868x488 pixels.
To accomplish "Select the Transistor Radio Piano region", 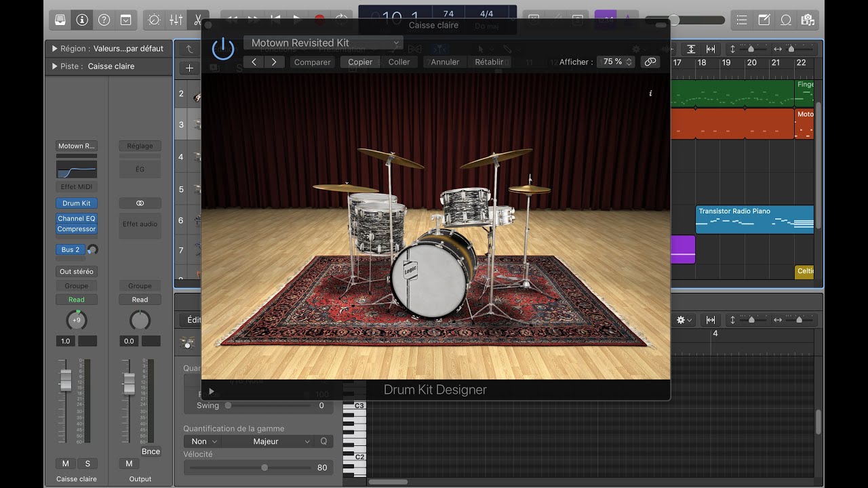I will (x=755, y=220).
